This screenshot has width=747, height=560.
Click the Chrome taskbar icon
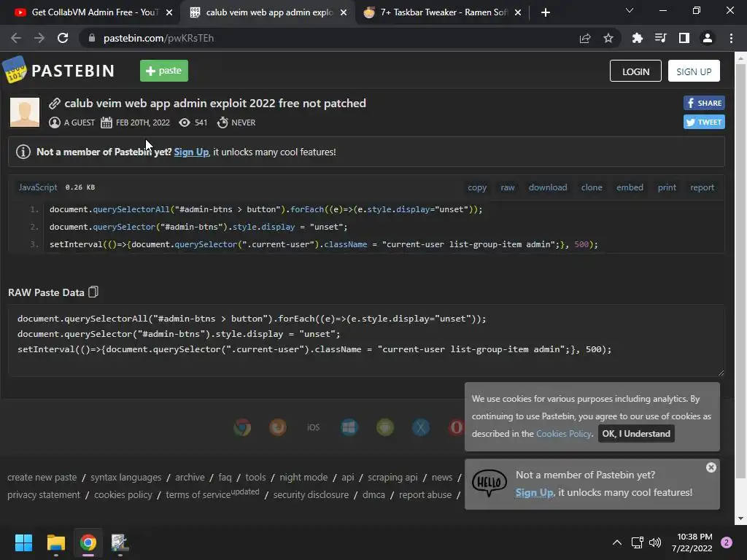(x=88, y=542)
